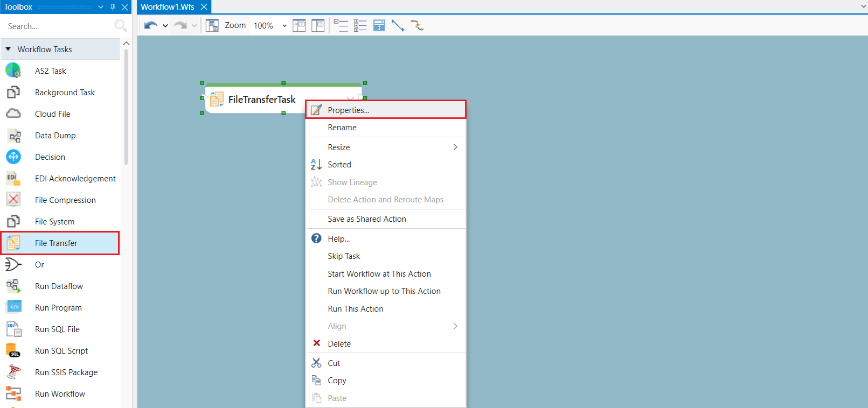
Task: Click the collapse all list icon
Action: (341, 25)
